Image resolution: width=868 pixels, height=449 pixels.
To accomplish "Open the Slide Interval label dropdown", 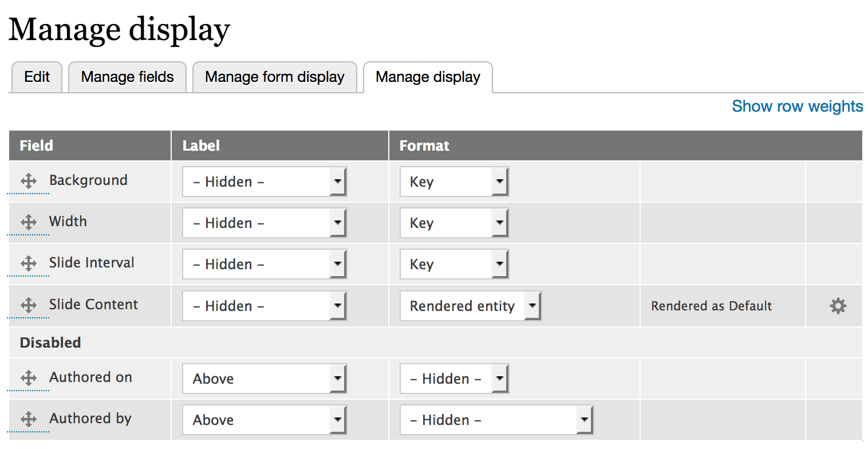I will coord(265,264).
